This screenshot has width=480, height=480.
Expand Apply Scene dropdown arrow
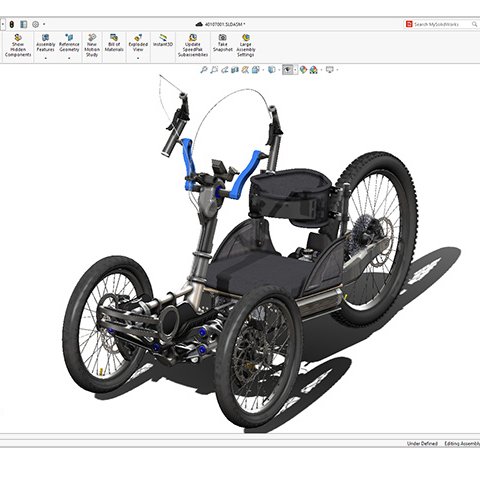coord(321,70)
